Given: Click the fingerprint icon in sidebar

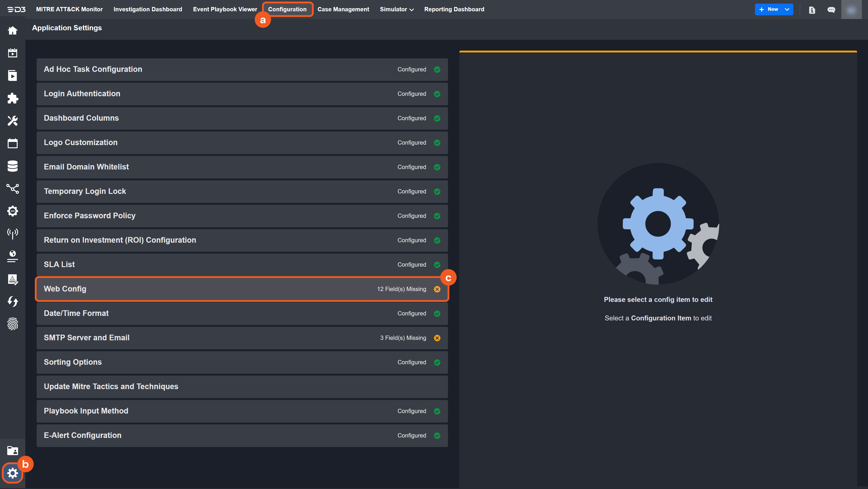Looking at the screenshot, I should (12, 324).
